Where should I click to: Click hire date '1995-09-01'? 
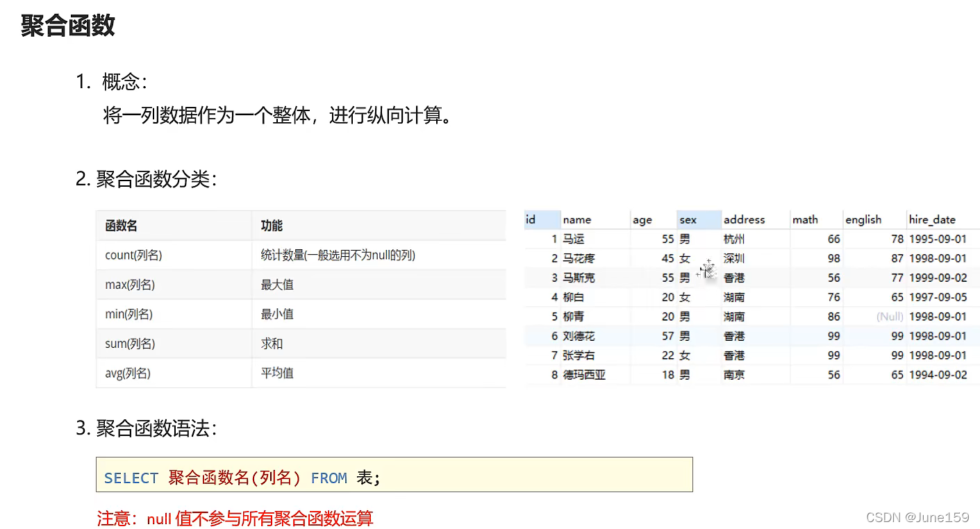click(x=938, y=239)
